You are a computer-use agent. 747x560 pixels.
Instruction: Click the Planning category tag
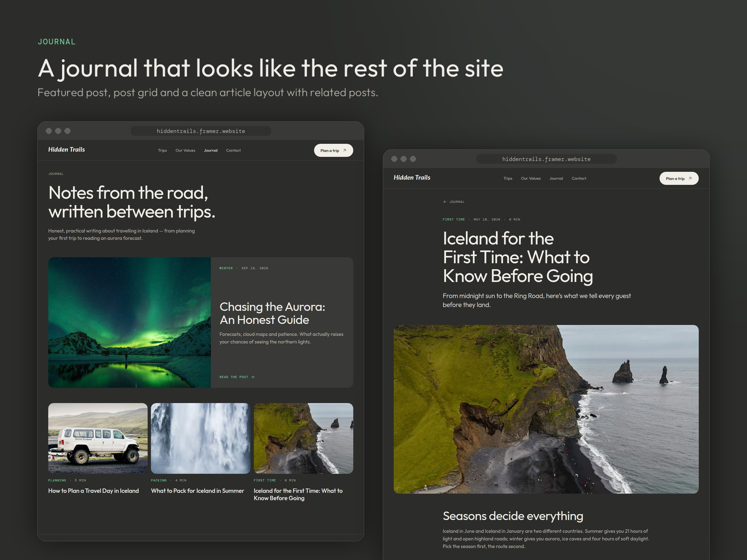coord(57,480)
